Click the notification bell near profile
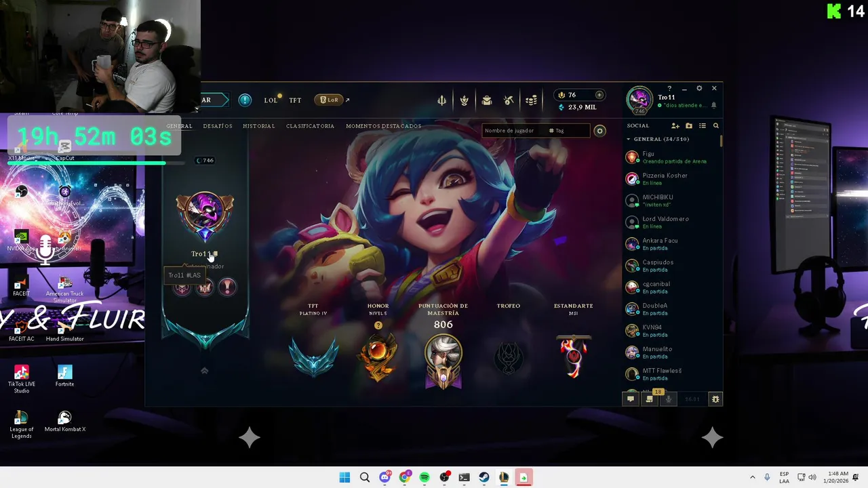The image size is (868, 488). 713,106
